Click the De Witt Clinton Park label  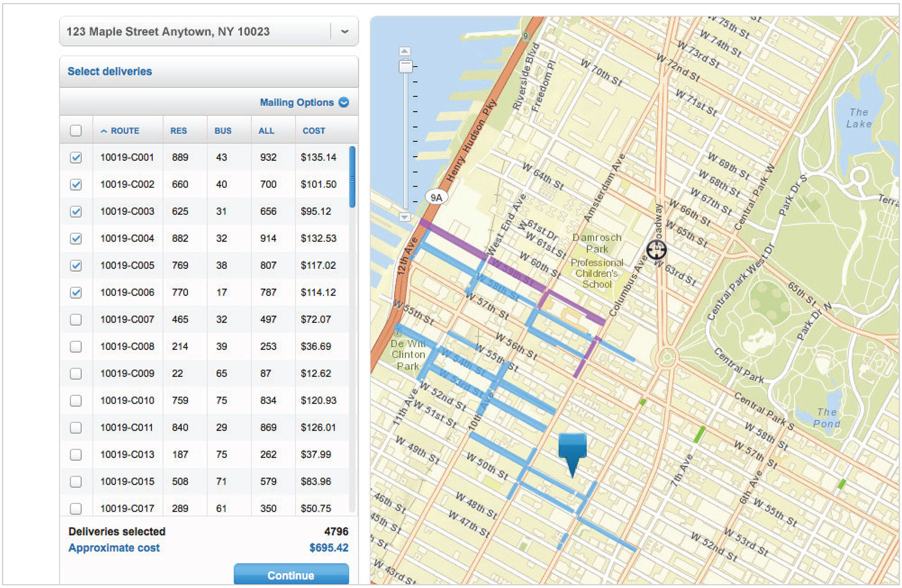pos(408,355)
